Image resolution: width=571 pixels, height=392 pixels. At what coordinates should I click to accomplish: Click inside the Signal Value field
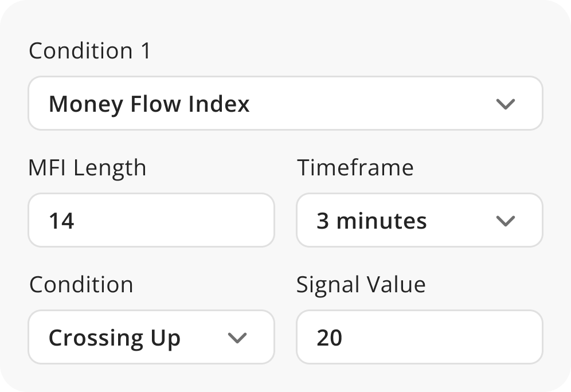[x=419, y=338]
